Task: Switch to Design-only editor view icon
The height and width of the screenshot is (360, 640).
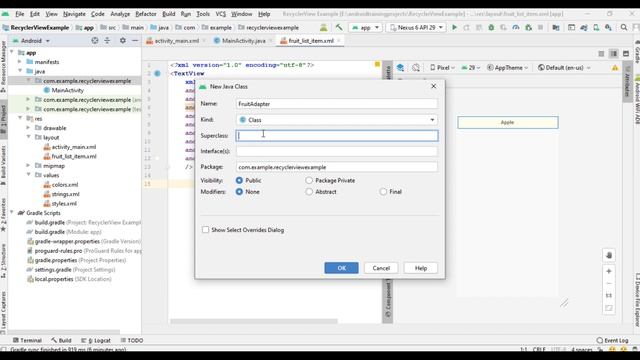Action: [626, 53]
